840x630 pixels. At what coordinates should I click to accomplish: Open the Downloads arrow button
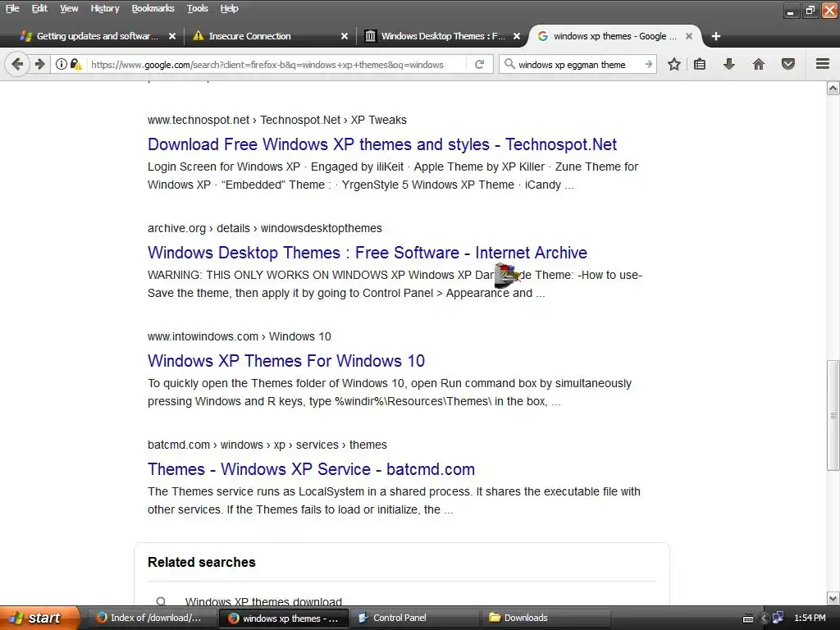pyautogui.click(x=728, y=64)
